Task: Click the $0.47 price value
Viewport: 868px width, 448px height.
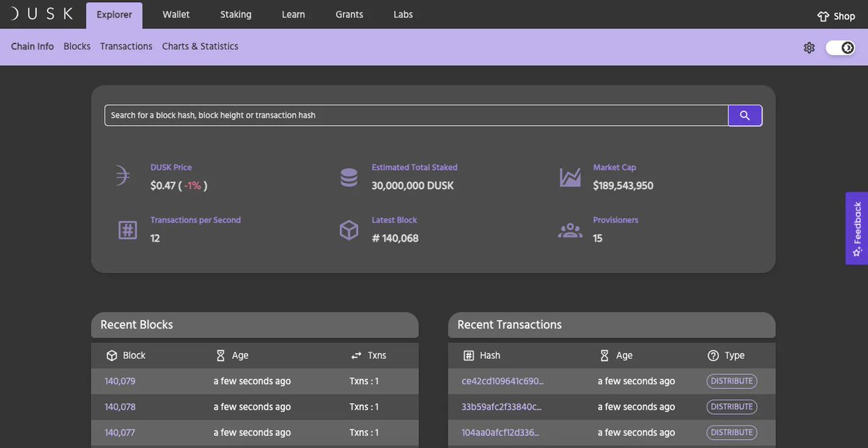Action: point(163,186)
